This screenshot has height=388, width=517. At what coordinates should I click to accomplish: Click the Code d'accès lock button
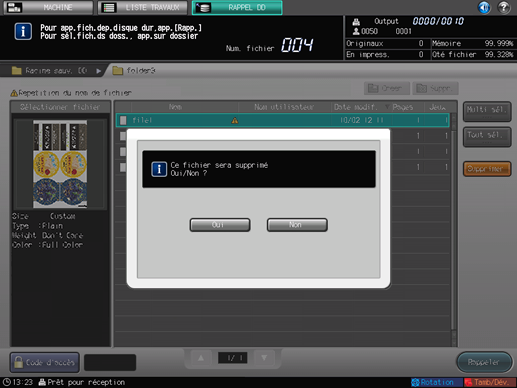point(45,362)
